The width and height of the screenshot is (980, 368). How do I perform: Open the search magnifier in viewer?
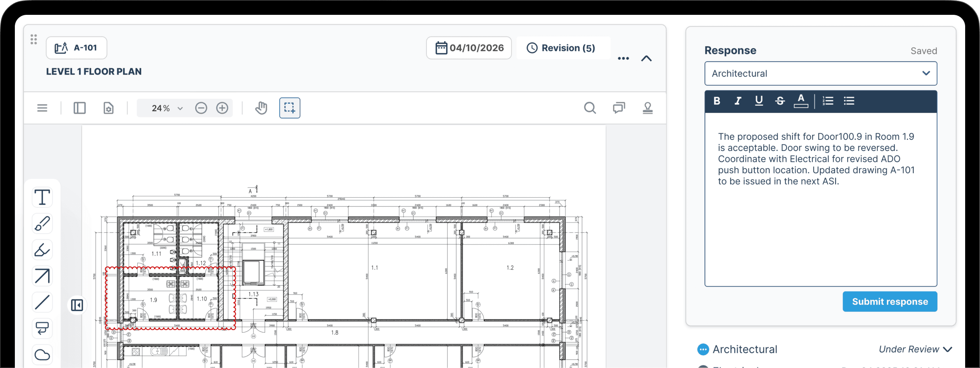pyautogui.click(x=590, y=108)
